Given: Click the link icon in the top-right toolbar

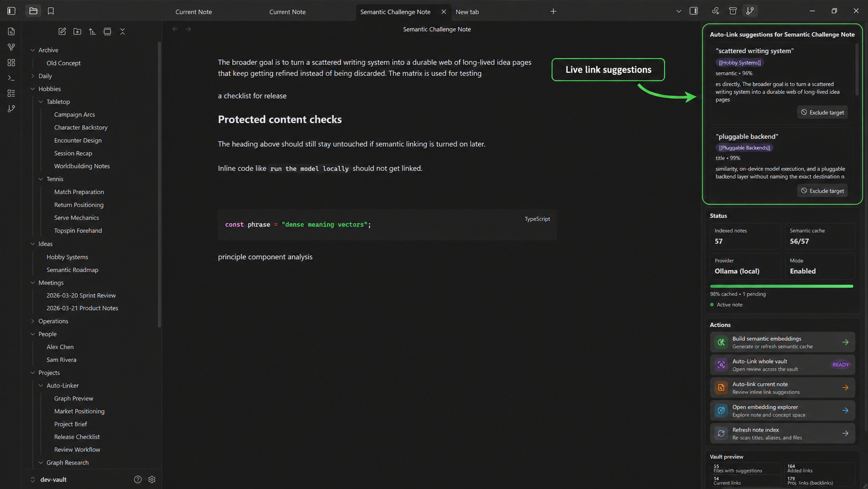Looking at the screenshot, I should [715, 11].
